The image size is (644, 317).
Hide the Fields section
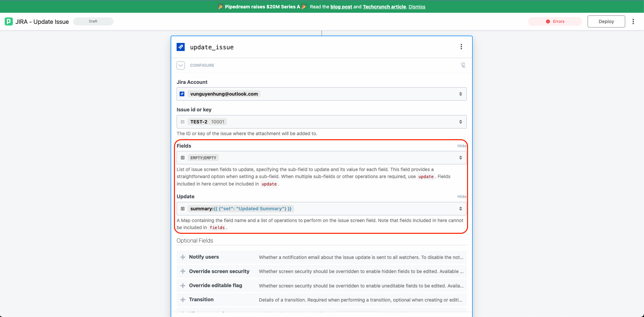click(461, 146)
